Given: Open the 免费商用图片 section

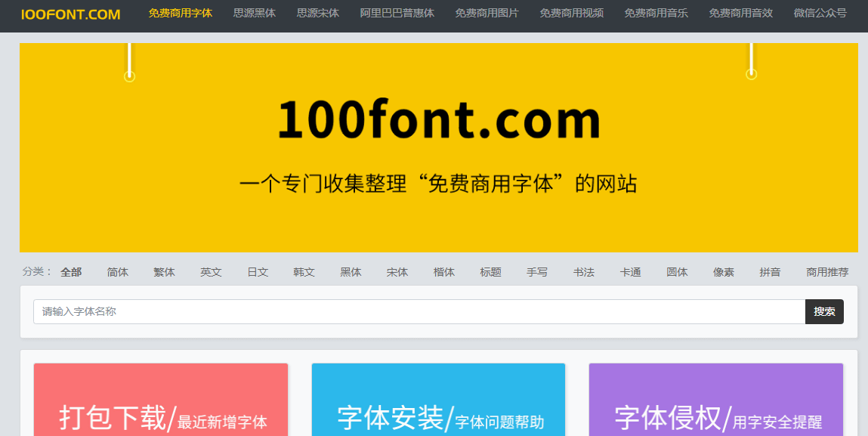Looking at the screenshot, I should [x=487, y=13].
